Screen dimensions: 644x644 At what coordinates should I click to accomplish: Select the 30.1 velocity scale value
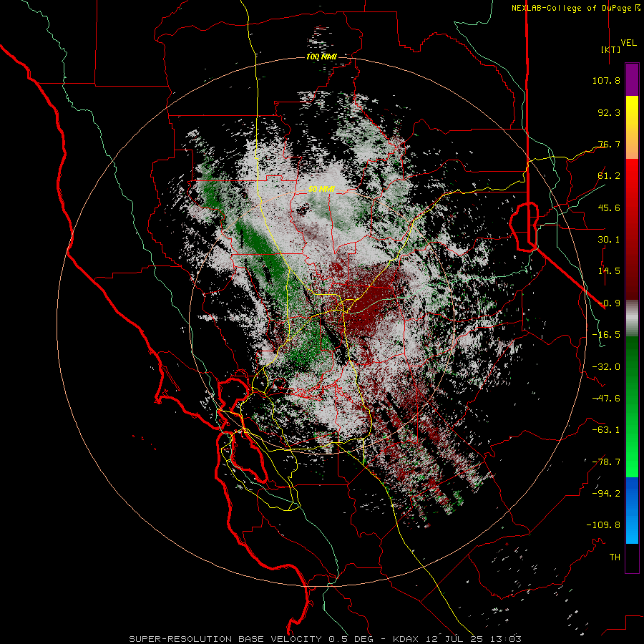(x=609, y=240)
